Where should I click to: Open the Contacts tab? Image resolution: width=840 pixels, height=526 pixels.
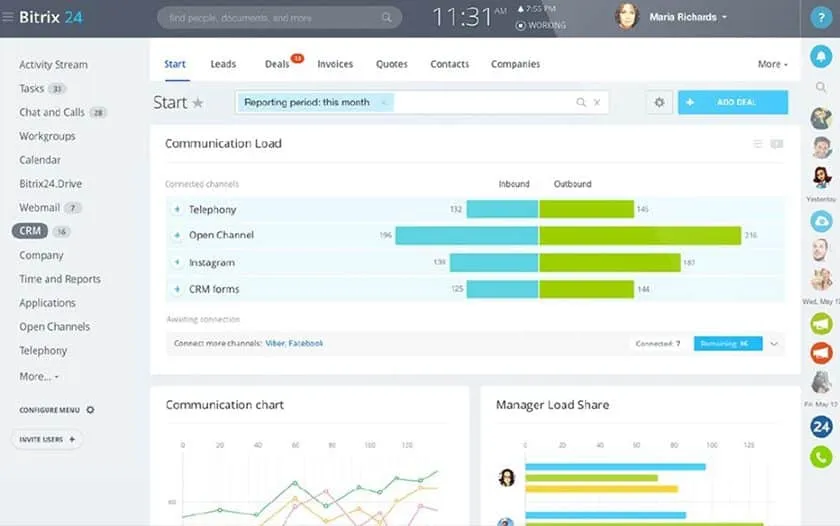(449, 64)
